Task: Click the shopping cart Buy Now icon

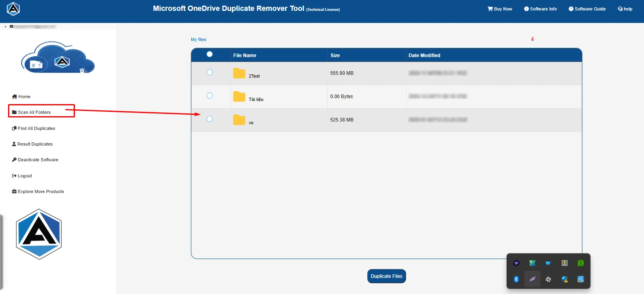Action: pos(490,8)
